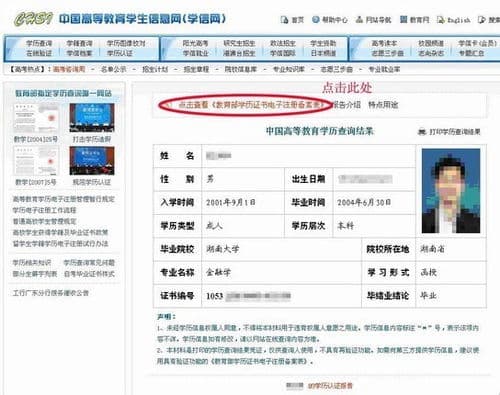500x395 pixels.
Task: Click the 网站导航 site map icon
Action: pyautogui.click(x=359, y=20)
